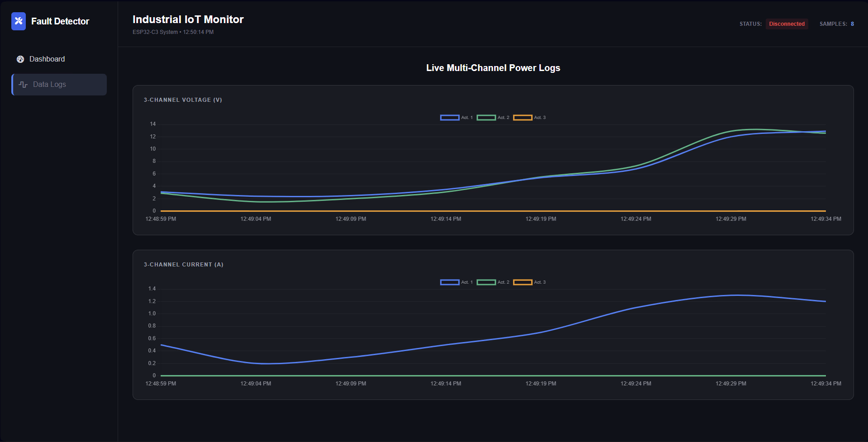This screenshot has height=442, width=868.
Task: Click the Industrial IoT Monitor heading
Action: (x=188, y=19)
